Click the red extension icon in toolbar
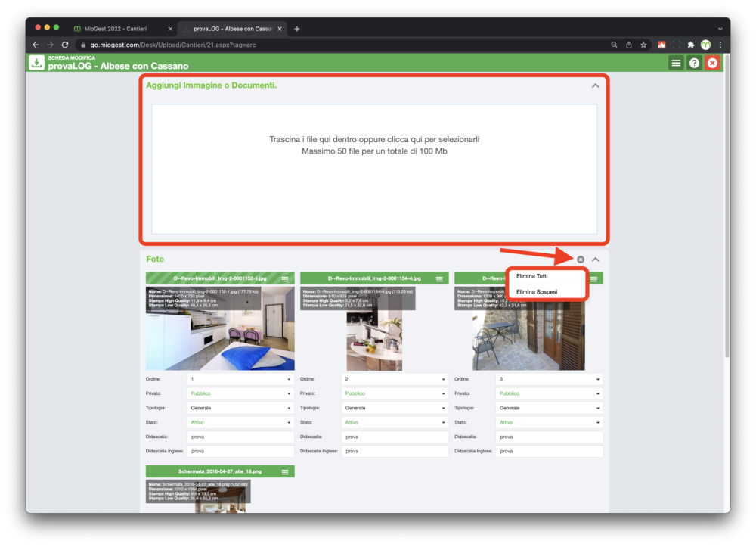The height and width of the screenshot is (547, 756). pos(661,45)
